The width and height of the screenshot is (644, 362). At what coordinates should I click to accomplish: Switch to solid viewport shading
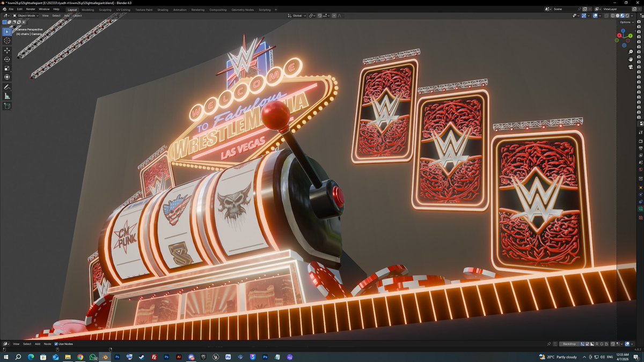[x=618, y=16]
